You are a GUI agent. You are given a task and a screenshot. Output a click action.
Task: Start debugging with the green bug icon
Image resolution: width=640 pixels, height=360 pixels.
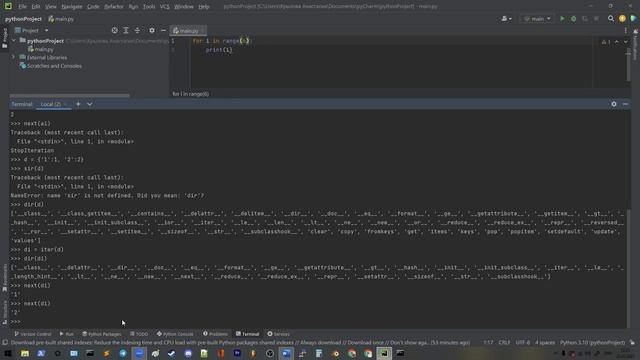pyautogui.click(x=573, y=19)
